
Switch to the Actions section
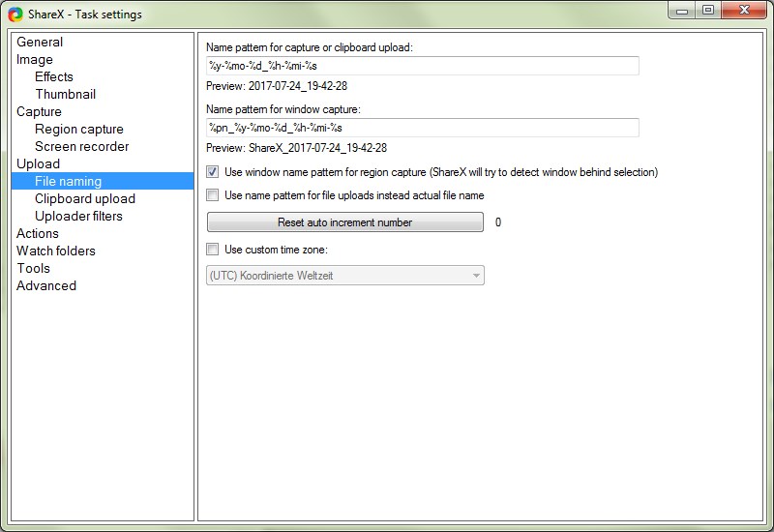[x=38, y=233]
